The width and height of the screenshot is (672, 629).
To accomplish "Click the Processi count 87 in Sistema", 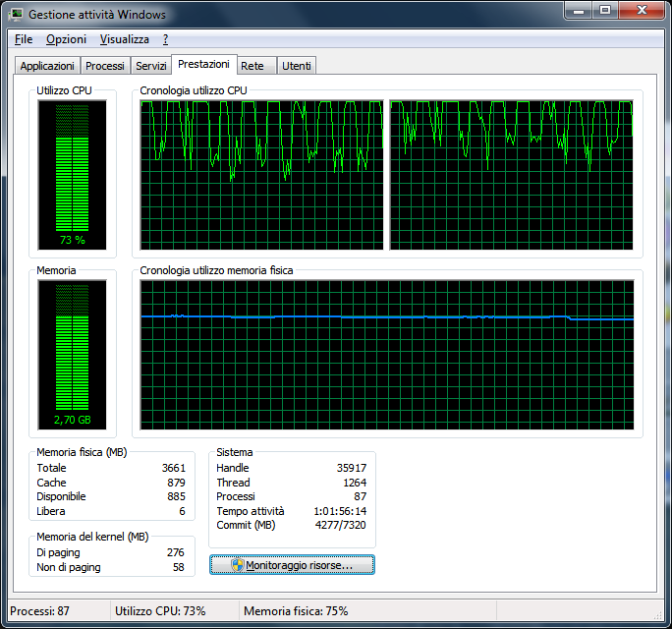I will click(x=360, y=496).
